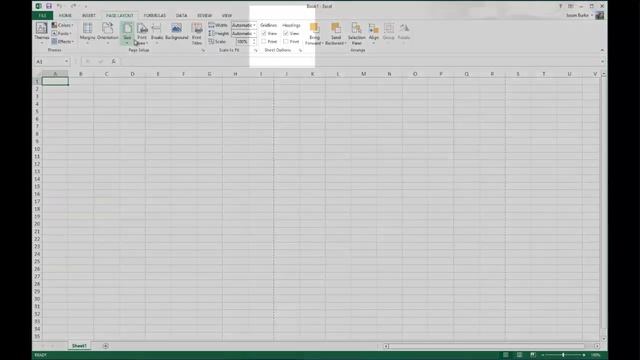
Task: Open Print Titles settings
Action: pos(197,33)
